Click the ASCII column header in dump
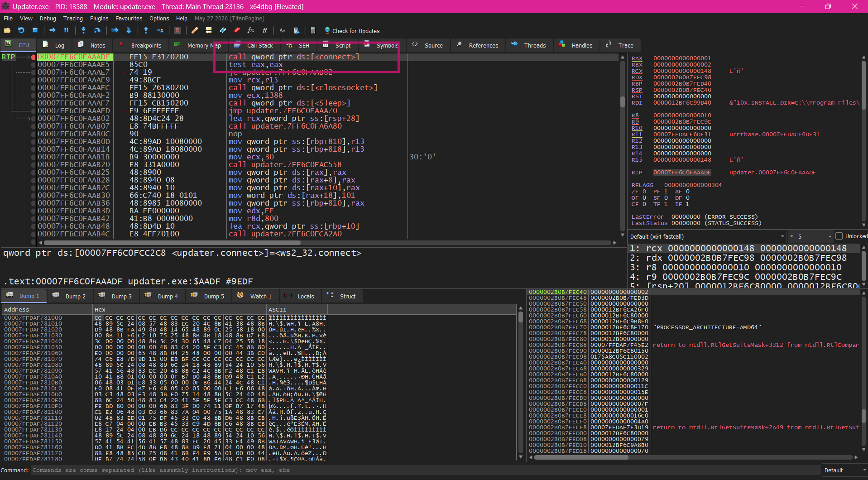The height and width of the screenshot is (480, 868). click(297, 310)
